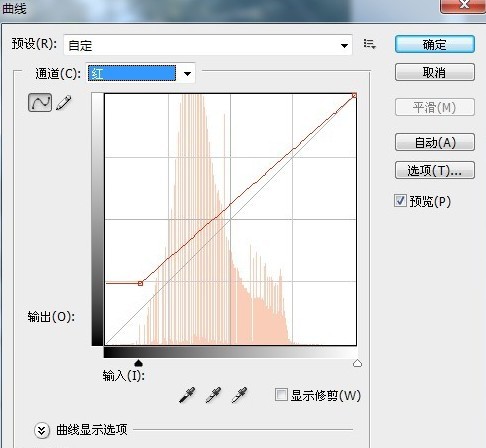Screen dimensions: 486x448
Task: Click the 输入(I): label
Action: pyautogui.click(x=123, y=376)
